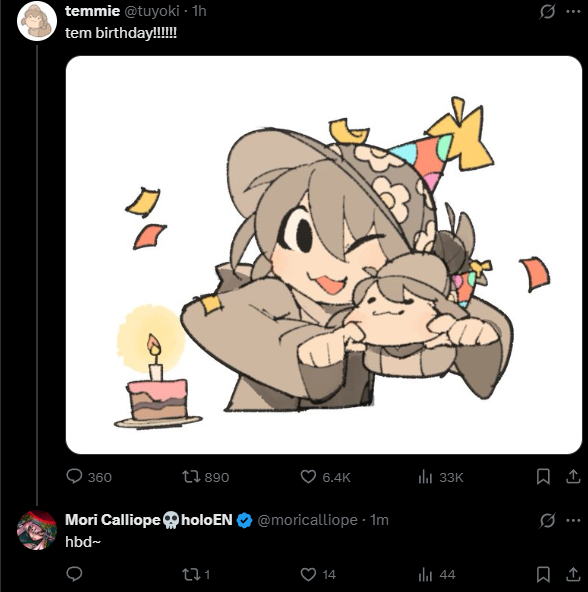588x592 pixels.
Task: Bookmark temmie's birthday tweet
Action: pos(543,477)
